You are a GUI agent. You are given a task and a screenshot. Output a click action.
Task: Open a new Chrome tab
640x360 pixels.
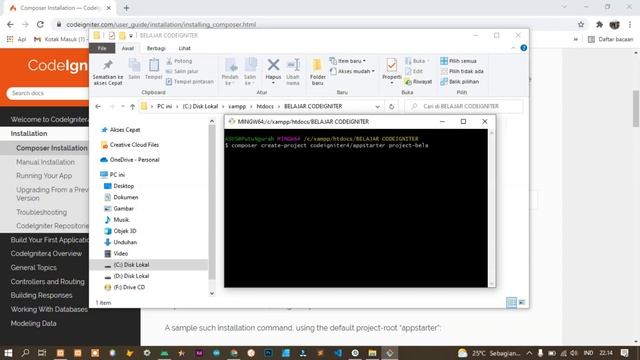[x=126, y=8]
